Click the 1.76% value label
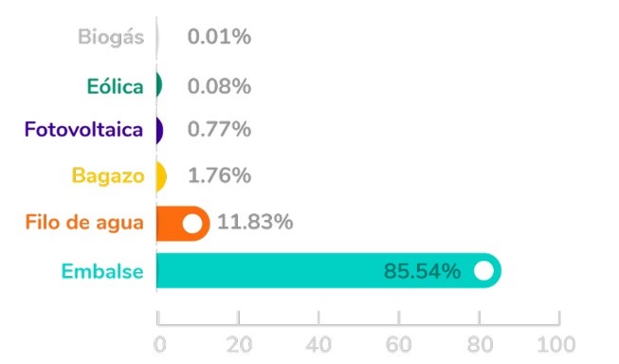This screenshot has height=364, width=619. pos(220,175)
